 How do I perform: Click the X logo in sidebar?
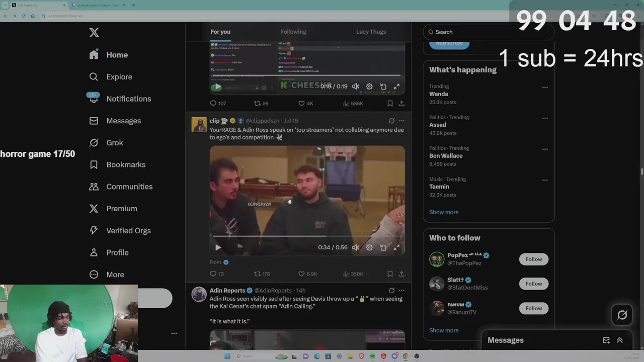click(94, 33)
